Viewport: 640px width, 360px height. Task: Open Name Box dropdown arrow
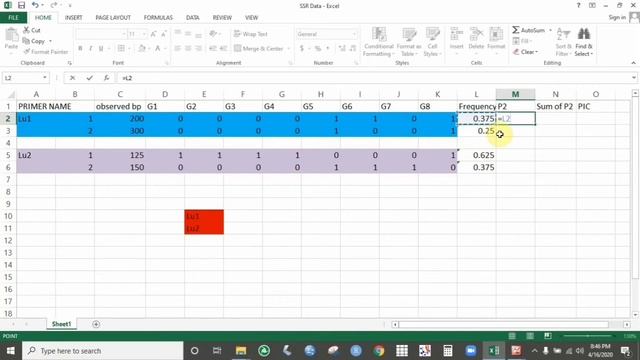point(44,78)
